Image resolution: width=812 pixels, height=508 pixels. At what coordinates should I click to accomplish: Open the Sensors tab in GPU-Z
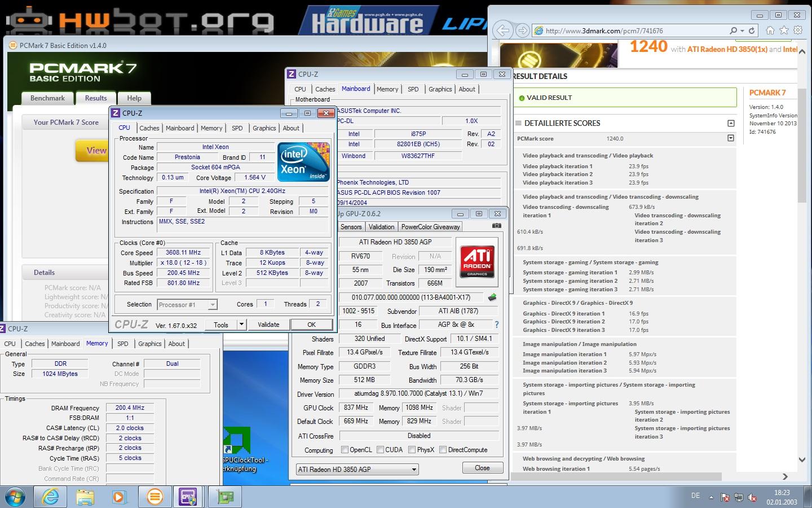tap(351, 227)
